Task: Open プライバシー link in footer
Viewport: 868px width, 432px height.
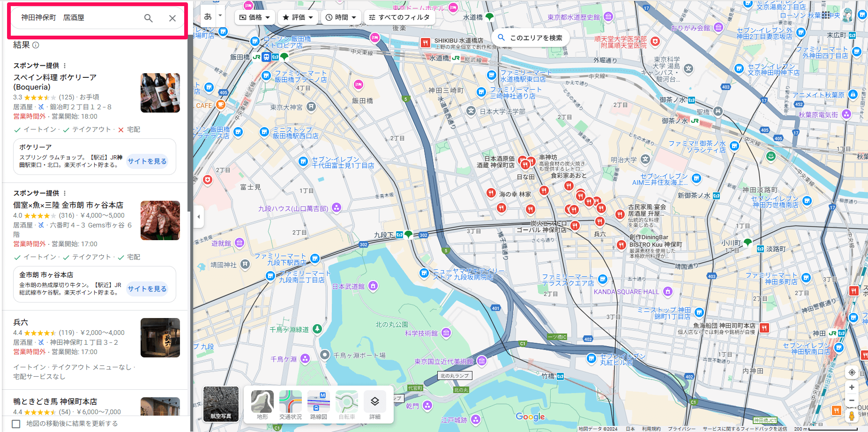Action: click(x=681, y=429)
